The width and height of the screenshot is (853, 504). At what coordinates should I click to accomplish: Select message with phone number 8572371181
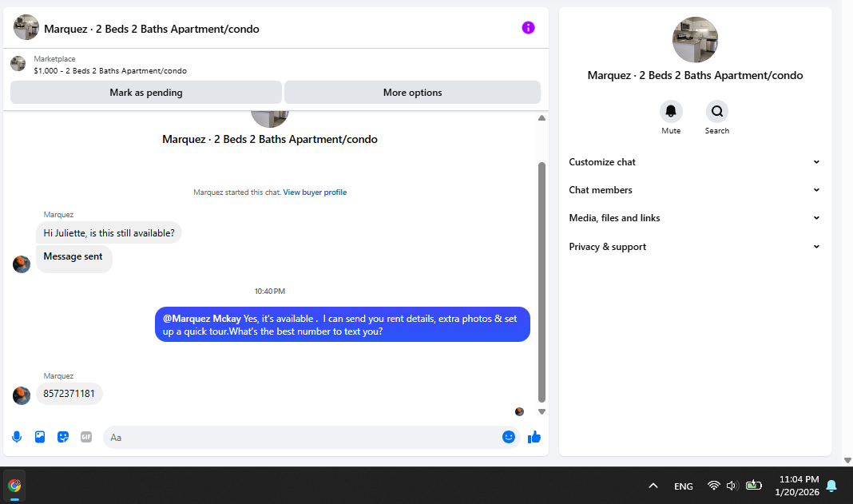69,394
